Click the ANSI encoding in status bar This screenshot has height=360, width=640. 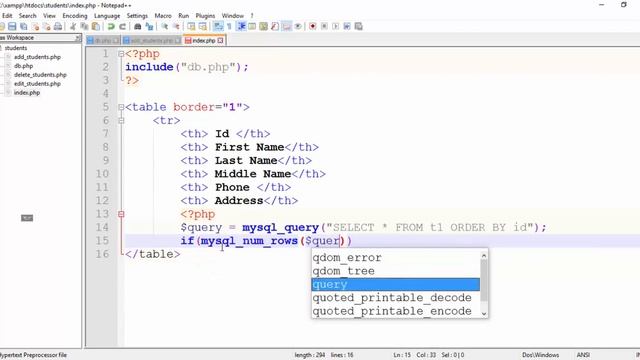point(583,355)
